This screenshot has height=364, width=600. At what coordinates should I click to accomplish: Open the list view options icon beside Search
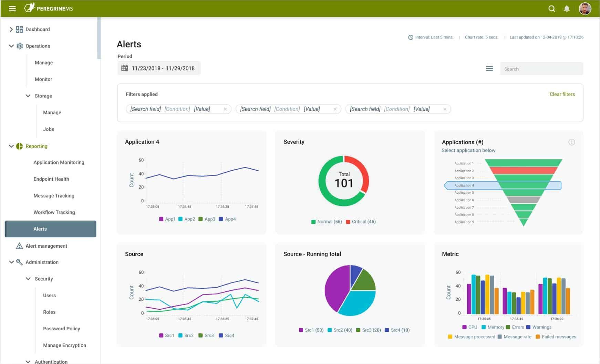click(489, 69)
